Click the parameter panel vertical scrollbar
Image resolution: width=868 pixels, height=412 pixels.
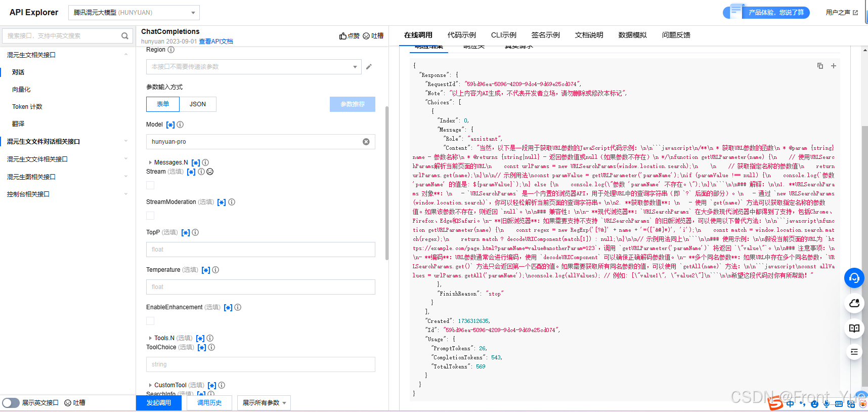pyautogui.click(x=387, y=182)
